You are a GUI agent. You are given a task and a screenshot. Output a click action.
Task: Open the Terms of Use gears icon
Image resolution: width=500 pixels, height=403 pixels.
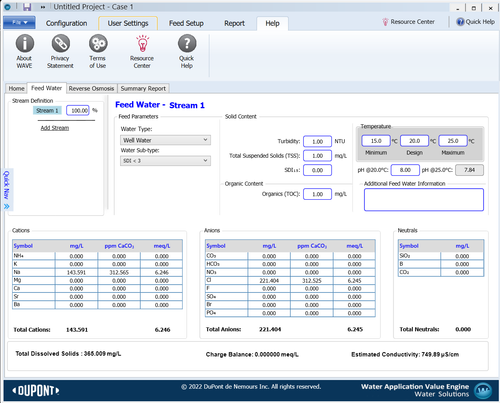[98, 44]
